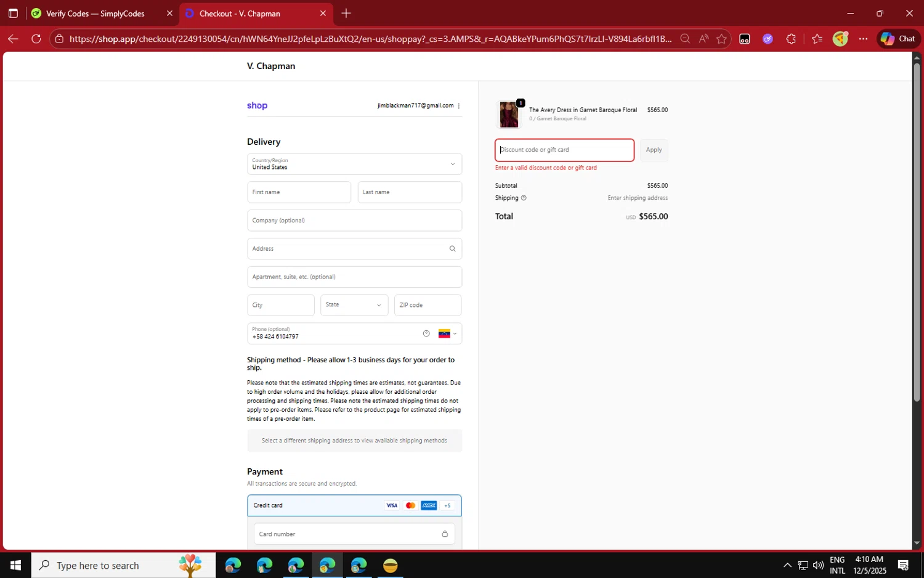Click the V. Chapman store title
924x578 pixels.
271,66
